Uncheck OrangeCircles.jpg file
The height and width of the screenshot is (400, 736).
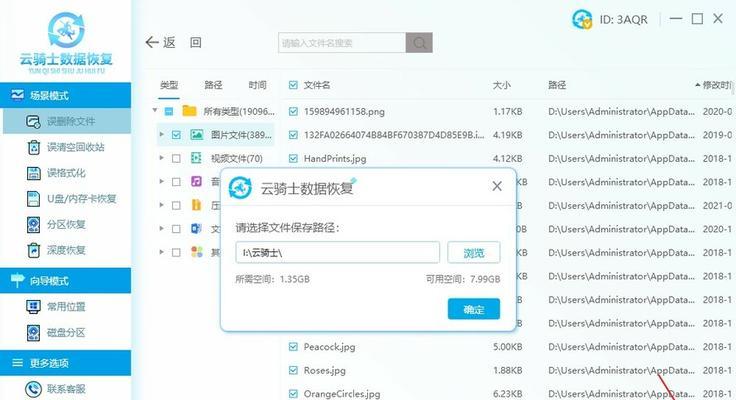click(x=293, y=393)
